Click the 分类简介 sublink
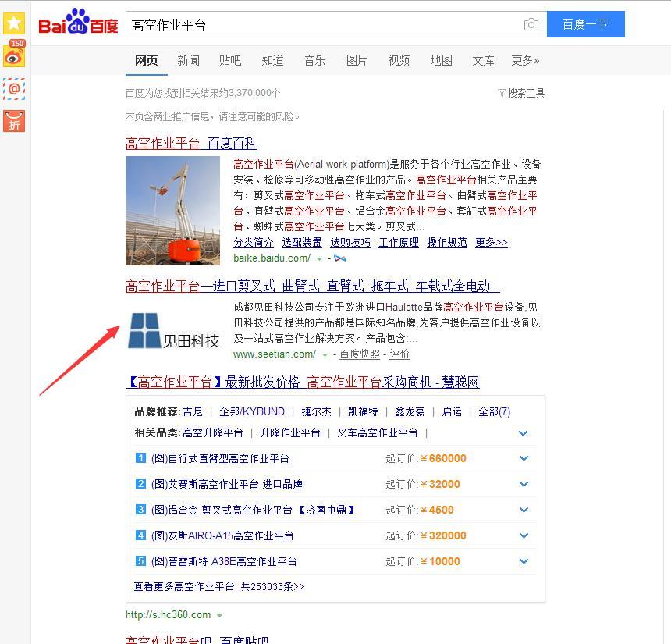671x644 pixels. (254, 242)
